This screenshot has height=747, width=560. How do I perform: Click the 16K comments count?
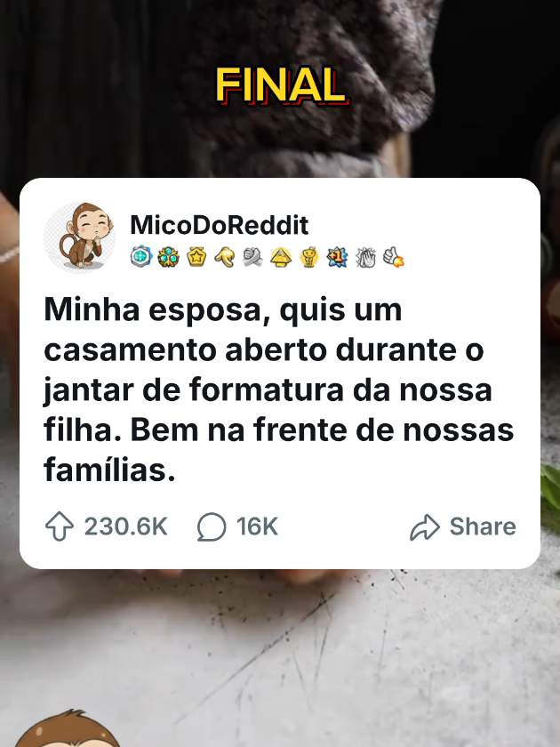click(257, 526)
